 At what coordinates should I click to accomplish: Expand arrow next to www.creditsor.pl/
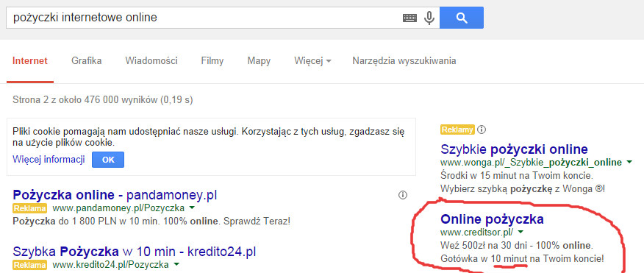click(520, 232)
